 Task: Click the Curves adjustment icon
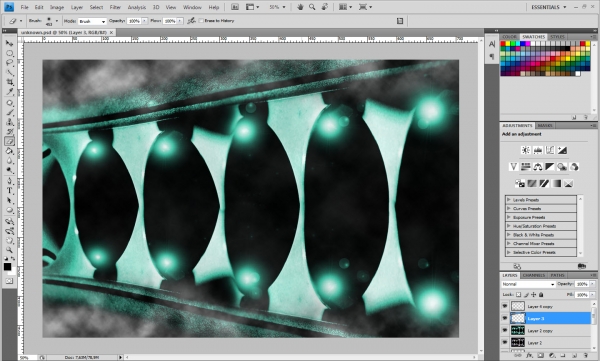tap(550, 150)
